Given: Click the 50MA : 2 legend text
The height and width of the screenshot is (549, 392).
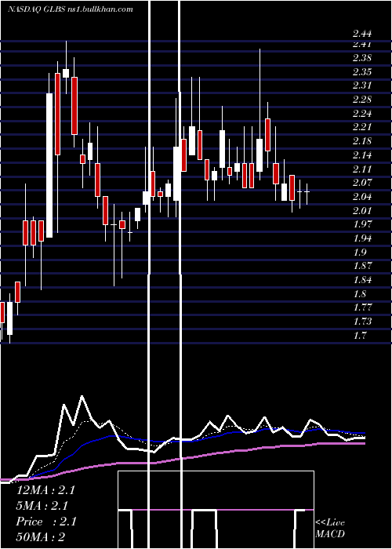Looking at the screenshot, I should click(41, 537).
